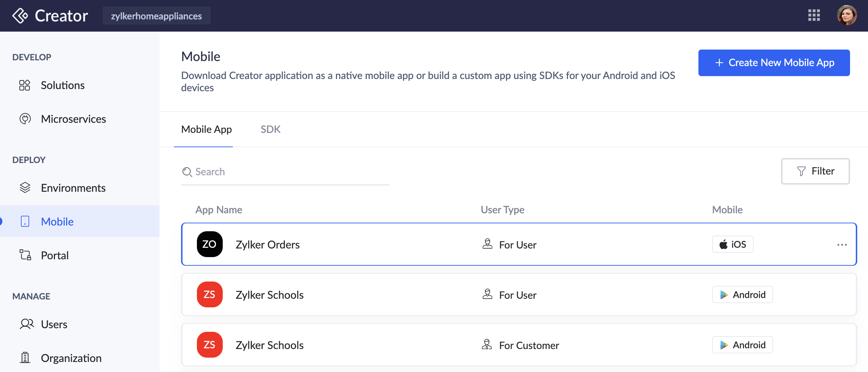The width and height of the screenshot is (868, 372).
Task: Open Microservices from the sidebar
Action: point(73,119)
